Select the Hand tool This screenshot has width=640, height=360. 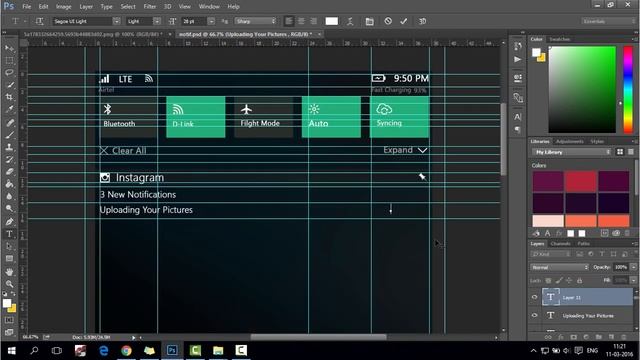tap(9, 271)
